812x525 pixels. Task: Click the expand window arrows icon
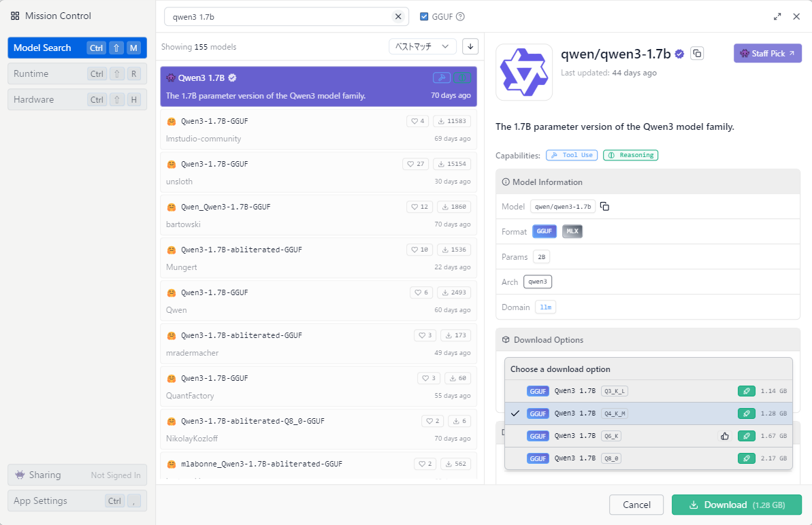click(778, 17)
